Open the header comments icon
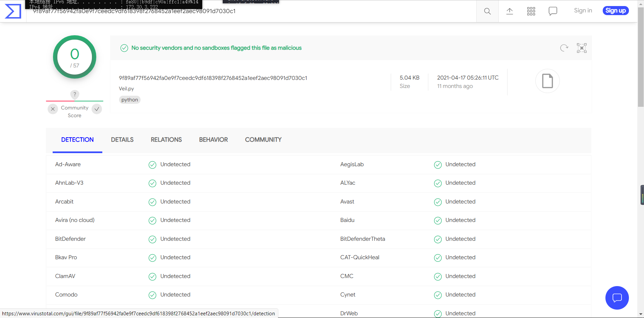Image resolution: width=644 pixels, height=318 pixels. [x=553, y=11]
